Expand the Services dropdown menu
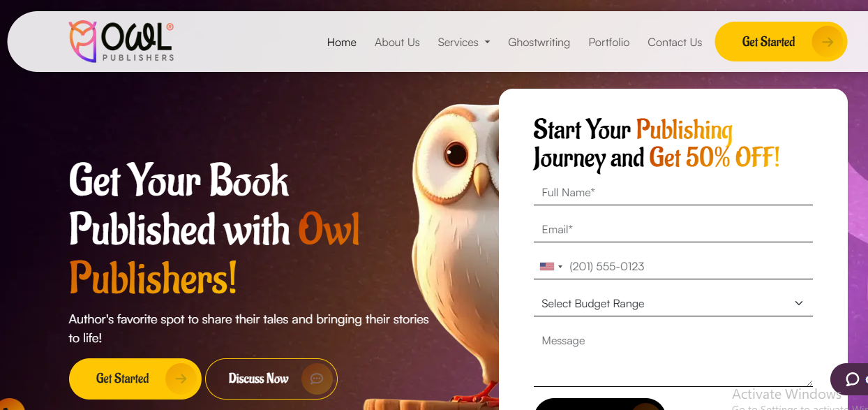Image resolution: width=868 pixels, height=410 pixels. pos(464,42)
